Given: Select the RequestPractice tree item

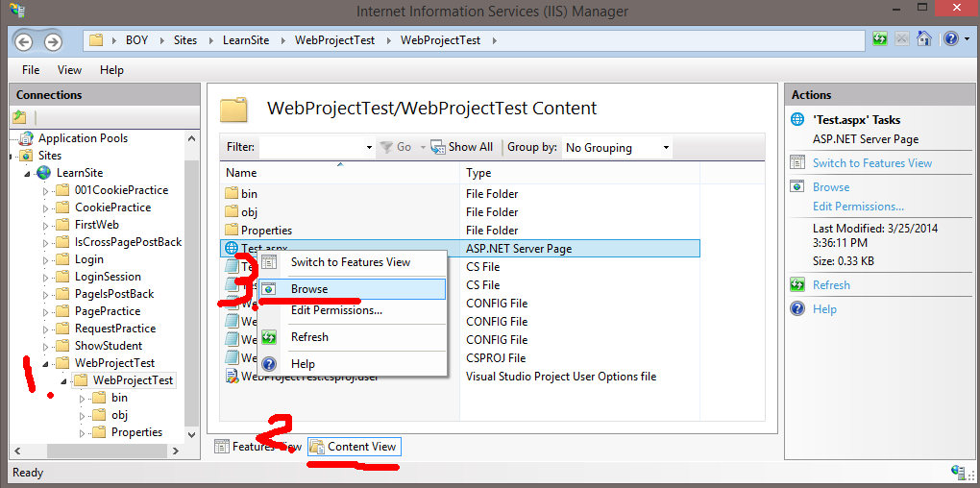Looking at the screenshot, I should click(115, 329).
